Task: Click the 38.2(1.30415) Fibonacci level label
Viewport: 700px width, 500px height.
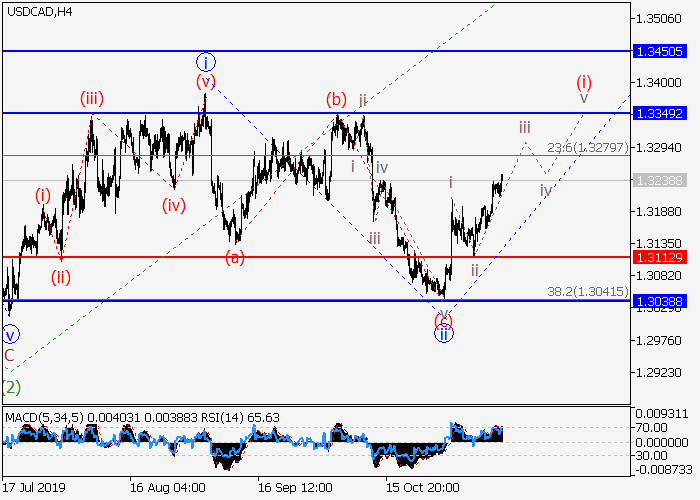Action: click(x=587, y=291)
